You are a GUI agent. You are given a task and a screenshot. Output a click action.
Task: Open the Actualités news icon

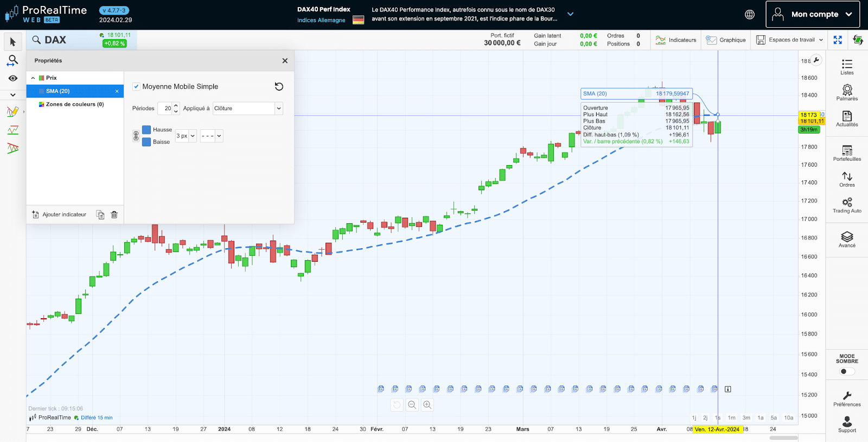point(847,118)
